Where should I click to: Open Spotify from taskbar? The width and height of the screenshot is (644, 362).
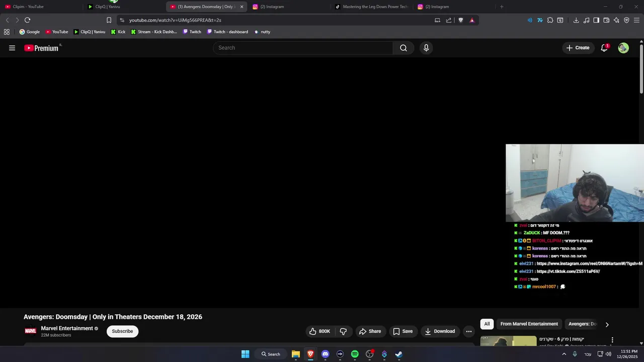(x=355, y=354)
